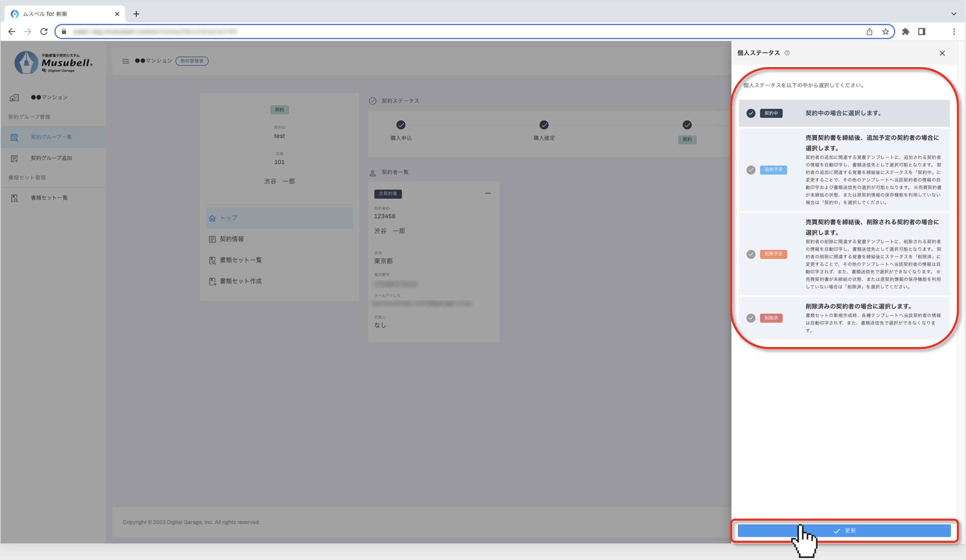Open 書類セット作成 in the contract menu
The width and height of the screenshot is (966, 560).
(240, 281)
